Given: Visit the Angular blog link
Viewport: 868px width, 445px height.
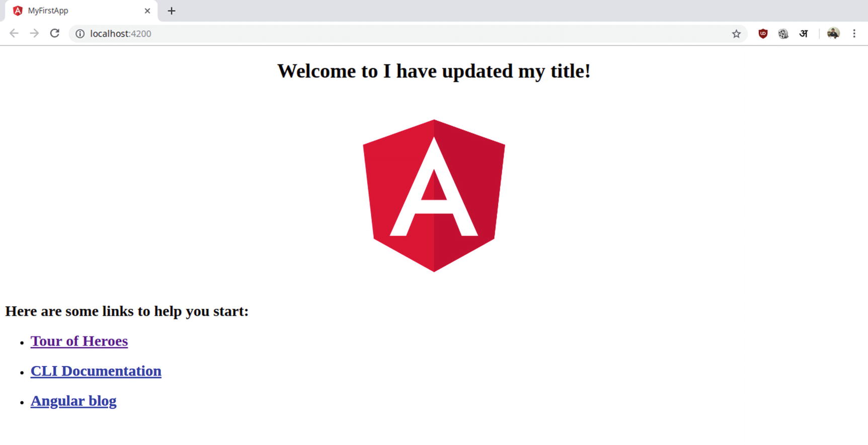Looking at the screenshot, I should (x=73, y=401).
